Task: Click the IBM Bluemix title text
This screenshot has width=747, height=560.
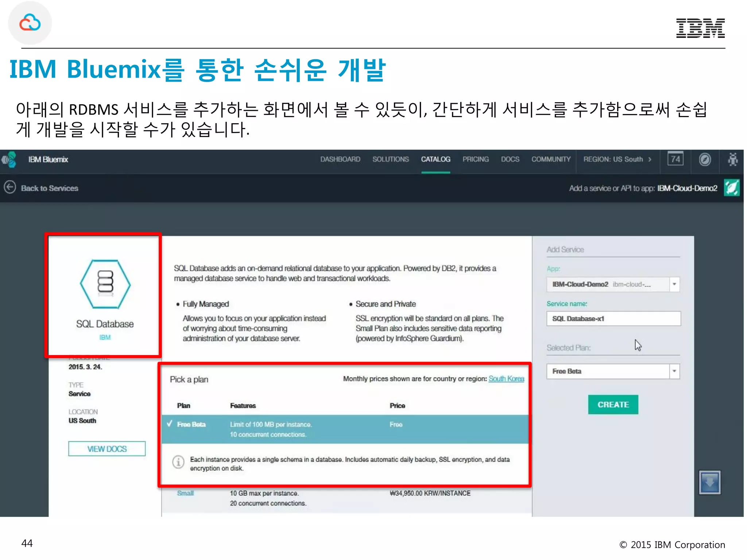Action: pos(48,159)
